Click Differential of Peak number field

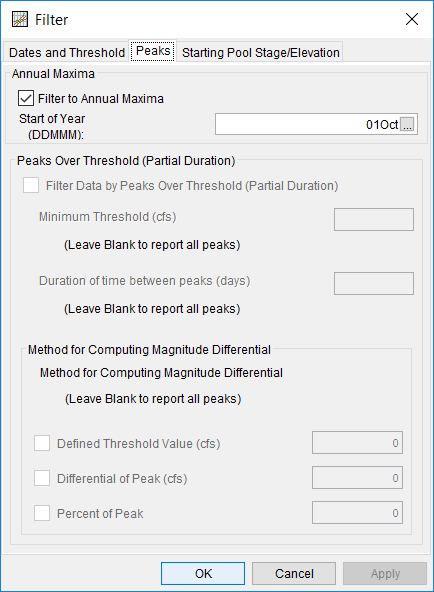(357, 478)
